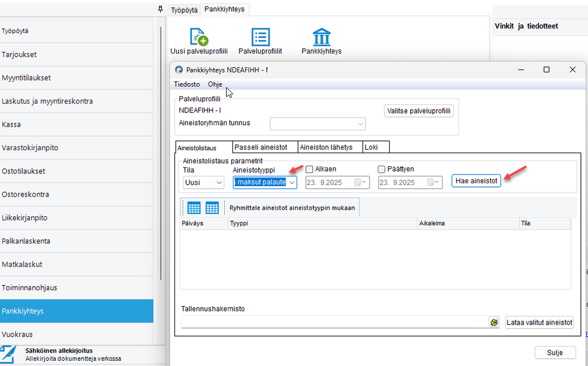This screenshot has height=366, width=588.
Task: Select the second grid view icon
Action: click(x=212, y=207)
